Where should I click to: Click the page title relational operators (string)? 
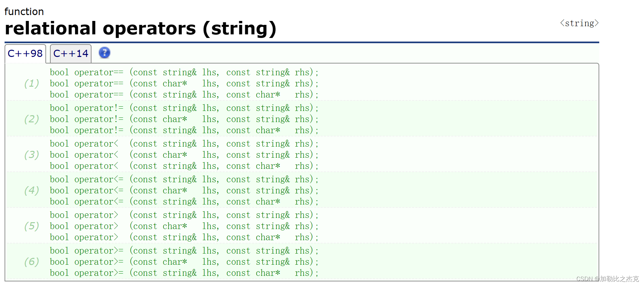tap(140, 28)
